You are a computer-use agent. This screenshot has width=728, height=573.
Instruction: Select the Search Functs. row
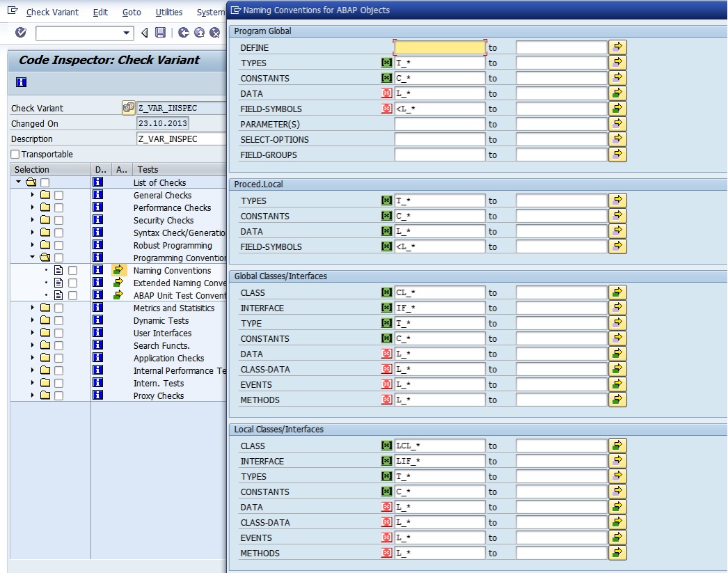[x=161, y=345]
